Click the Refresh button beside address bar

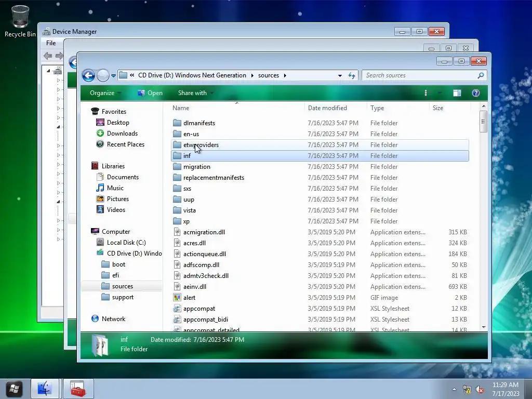pos(352,76)
